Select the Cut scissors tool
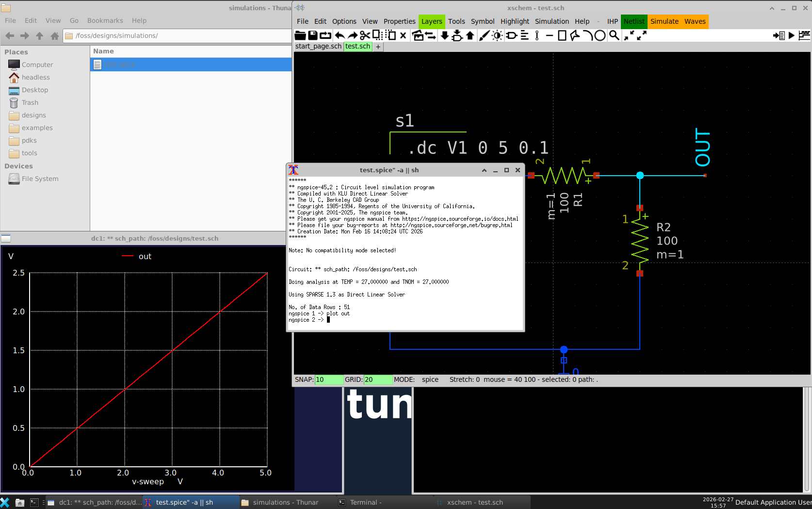812x509 pixels. click(x=365, y=35)
